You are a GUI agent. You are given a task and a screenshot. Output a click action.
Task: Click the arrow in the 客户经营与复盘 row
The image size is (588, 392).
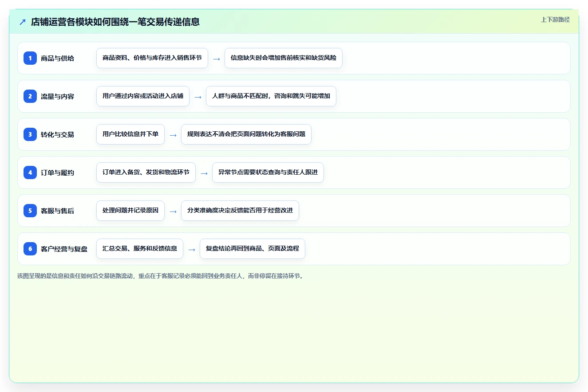[192, 249]
